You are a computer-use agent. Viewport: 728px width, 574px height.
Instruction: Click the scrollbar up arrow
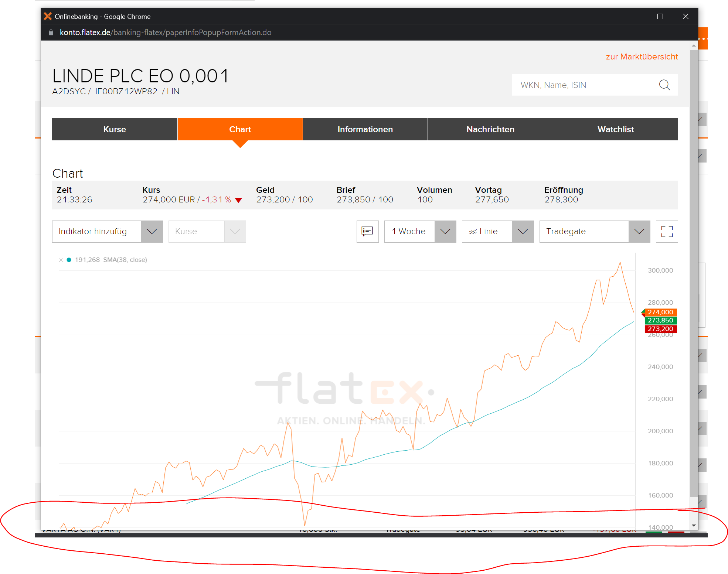[x=694, y=45]
